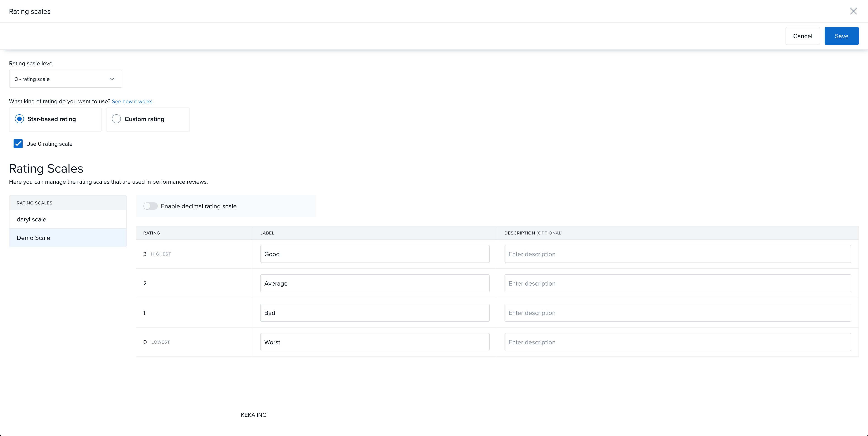The width and height of the screenshot is (868, 436).
Task: Click description field for rating 2
Action: click(x=677, y=283)
